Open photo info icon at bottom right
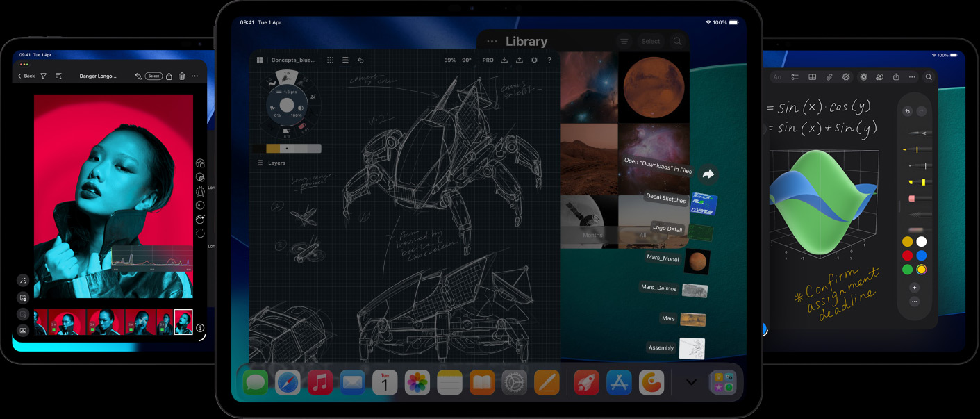Screen dimensions: 980x419 pyautogui.click(x=200, y=327)
